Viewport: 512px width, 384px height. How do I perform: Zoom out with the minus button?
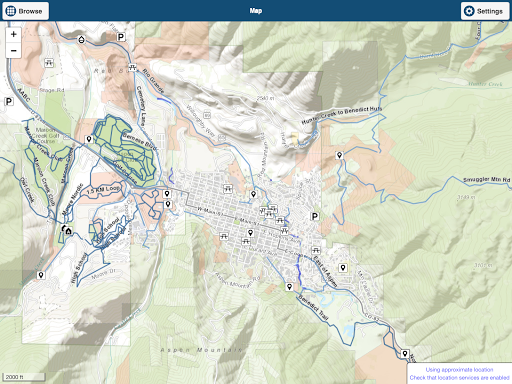(14, 51)
